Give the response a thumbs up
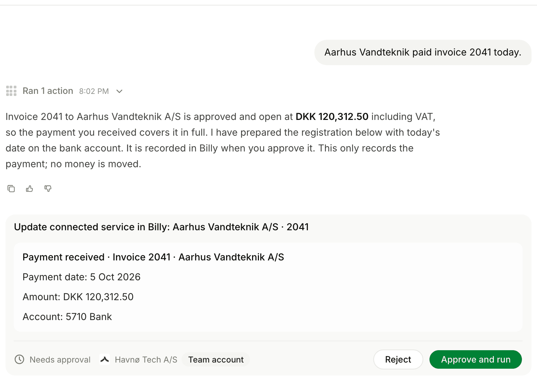Image resolution: width=537 pixels, height=392 pixels. coord(29,188)
